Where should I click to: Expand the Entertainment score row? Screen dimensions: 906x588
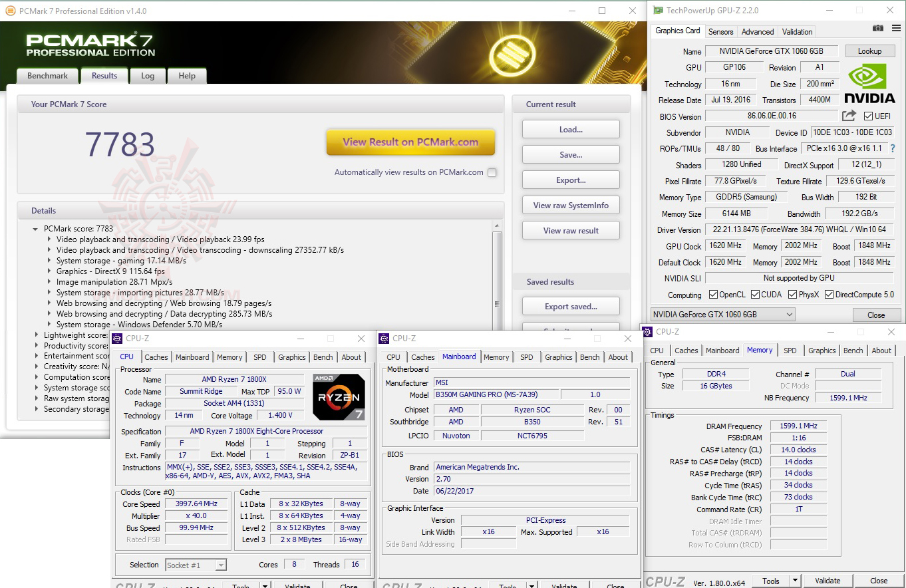(x=37, y=357)
